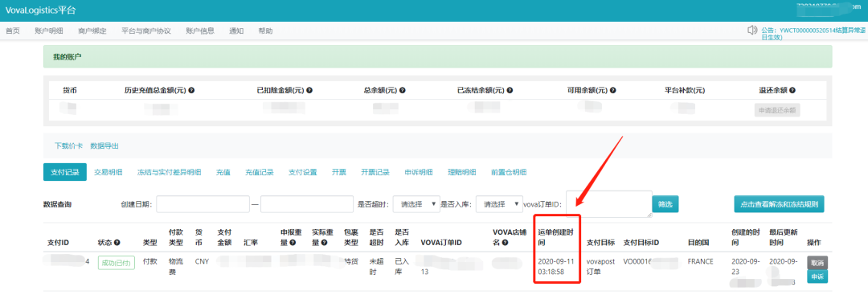Click the 支付ID column header
Screen dimensions: 868x295
click(58, 243)
